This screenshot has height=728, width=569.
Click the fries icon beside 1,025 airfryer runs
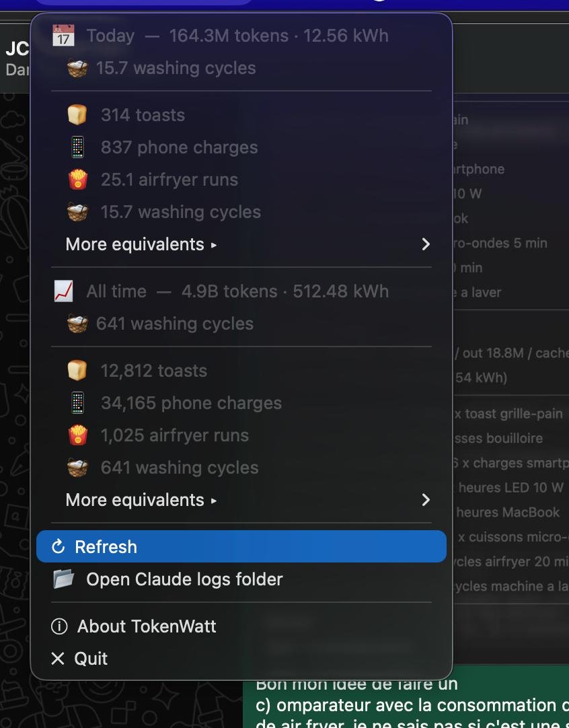[x=77, y=435]
